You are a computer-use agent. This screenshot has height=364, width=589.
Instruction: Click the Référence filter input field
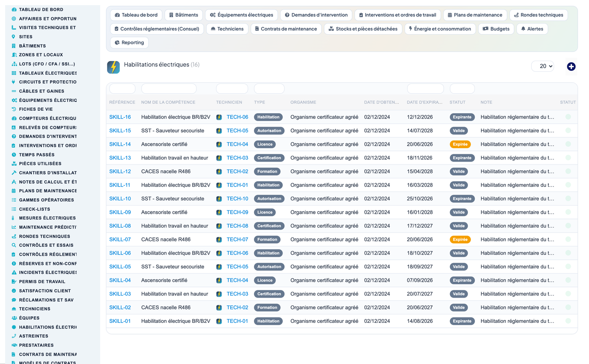tap(122, 88)
